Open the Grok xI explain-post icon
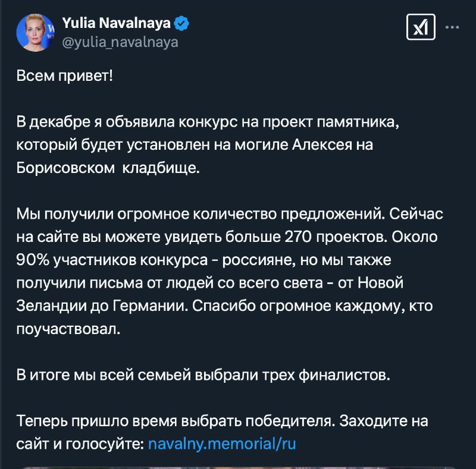 pos(421,27)
